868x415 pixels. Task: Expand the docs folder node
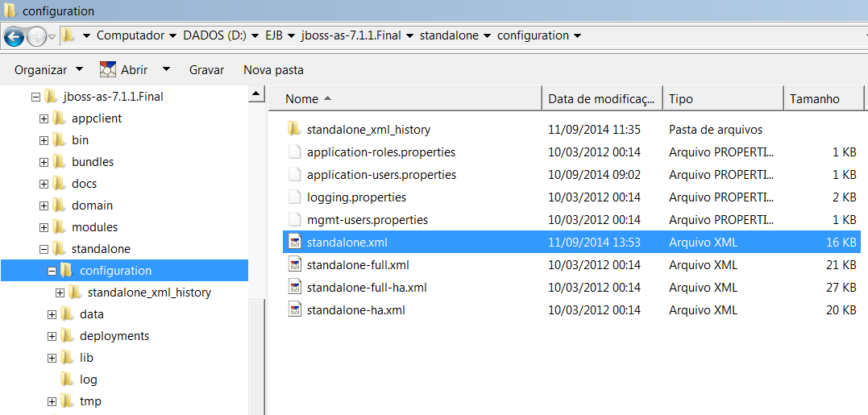(x=44, y=184)
